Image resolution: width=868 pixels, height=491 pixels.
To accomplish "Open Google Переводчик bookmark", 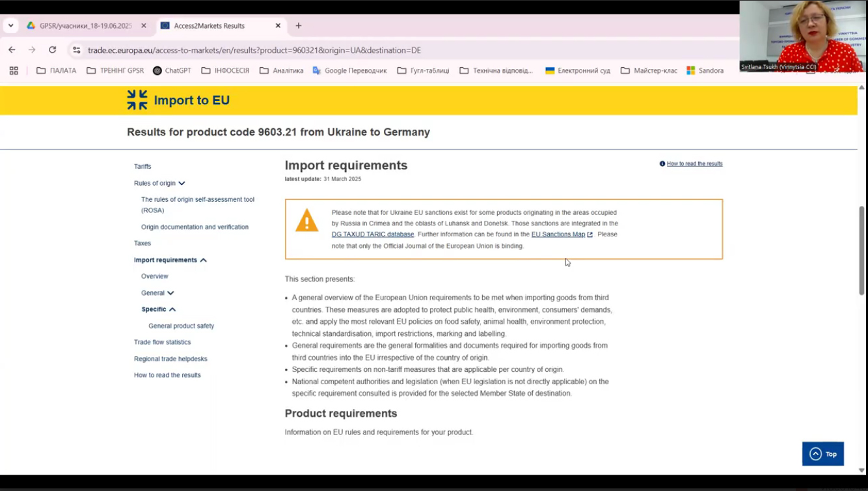I will [x=349, y=70].
